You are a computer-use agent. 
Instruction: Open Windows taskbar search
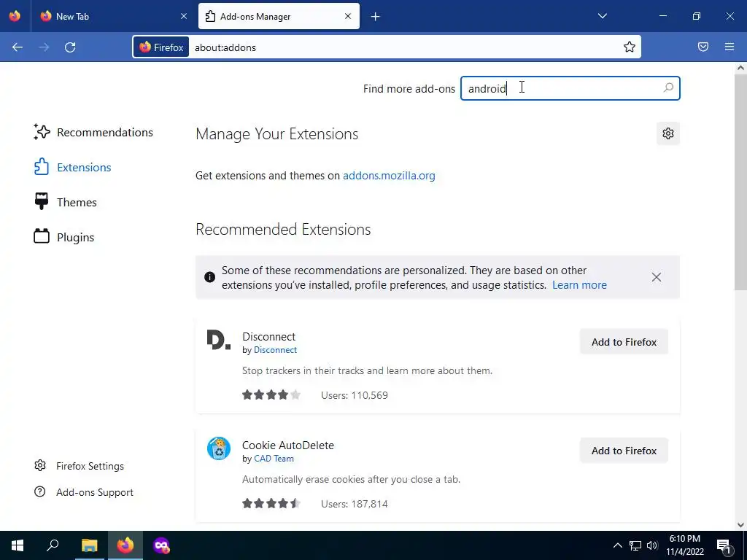(x=53, y=545)
